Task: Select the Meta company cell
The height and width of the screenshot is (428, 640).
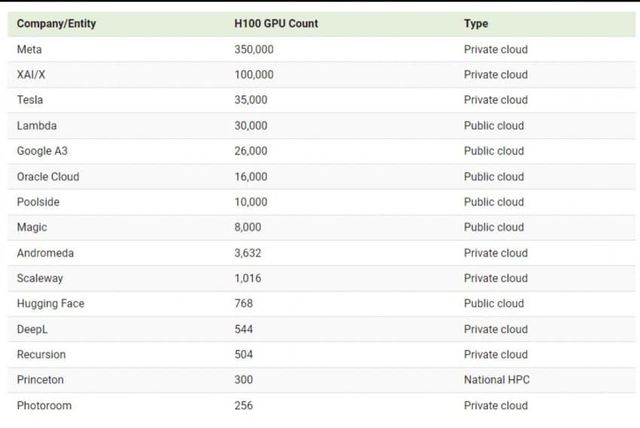Action: pyautogui.click(x=30, y=49)
